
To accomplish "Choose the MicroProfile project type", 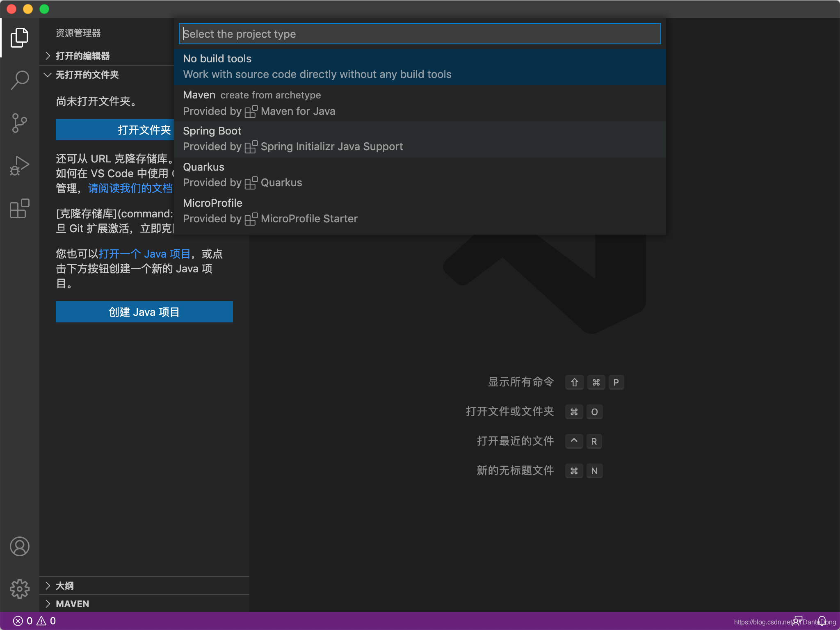I will [x=420, y=211].
